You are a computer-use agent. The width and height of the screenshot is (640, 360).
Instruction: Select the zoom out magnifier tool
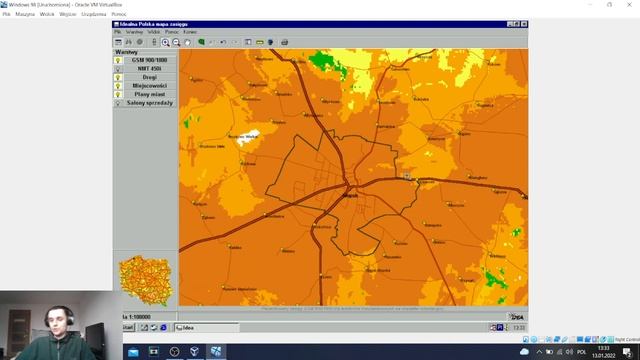(176, 42)
